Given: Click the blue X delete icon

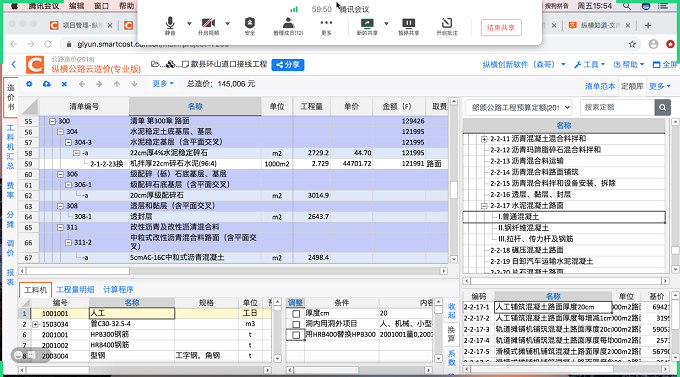Looking at the screenshot, I should [x=64, y=84].
